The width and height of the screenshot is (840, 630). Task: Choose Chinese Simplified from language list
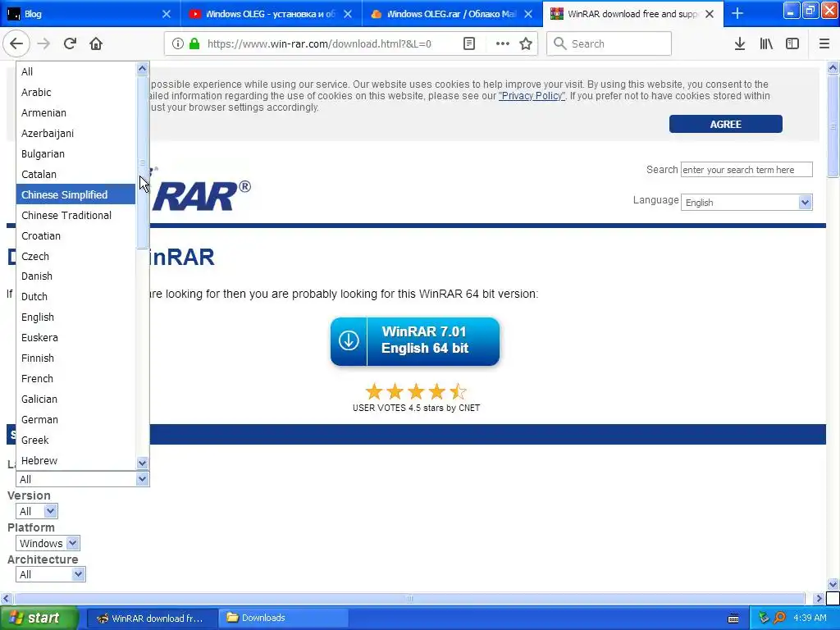pyautogui.click(x=75, y=194)
